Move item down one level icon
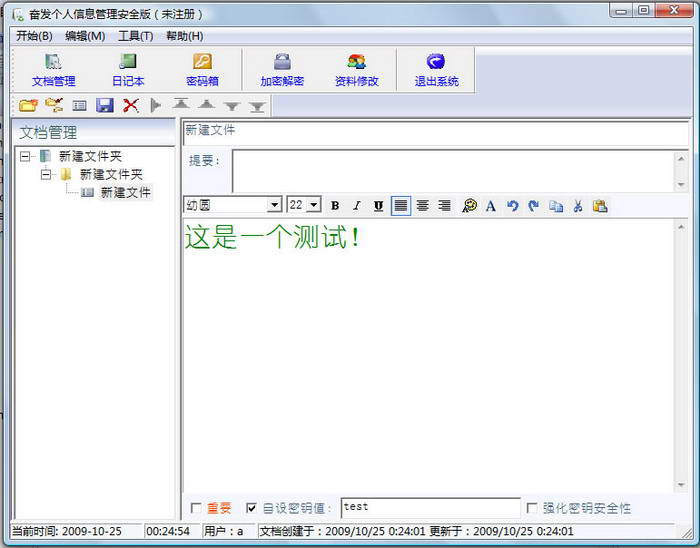The image size is (700, 548). pos(232,107)
